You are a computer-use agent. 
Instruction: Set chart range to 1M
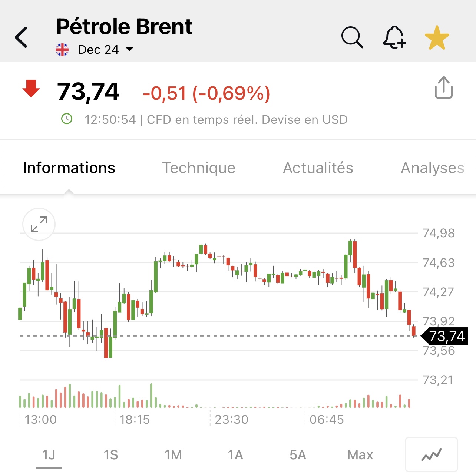coord(173,454)
